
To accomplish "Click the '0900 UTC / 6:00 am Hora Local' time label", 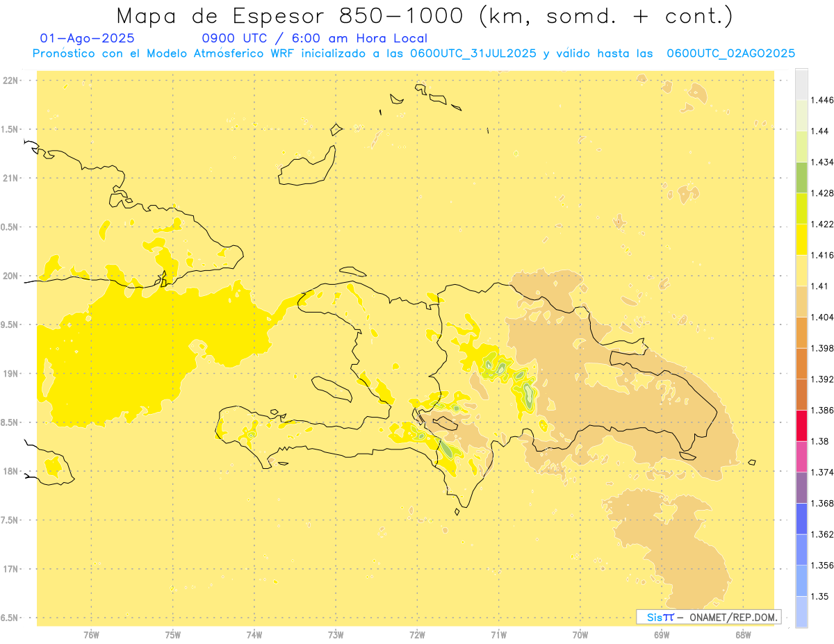I will [x=314, y=39].
